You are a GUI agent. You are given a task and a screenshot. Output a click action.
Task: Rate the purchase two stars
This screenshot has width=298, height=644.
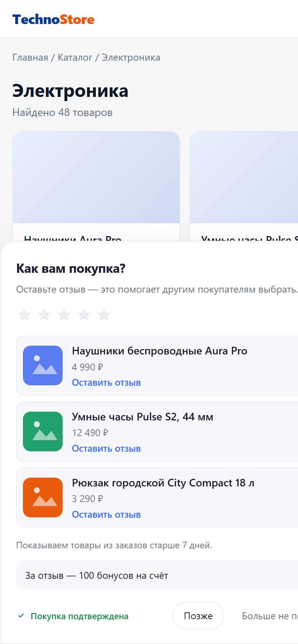click(x=44, y=315)
